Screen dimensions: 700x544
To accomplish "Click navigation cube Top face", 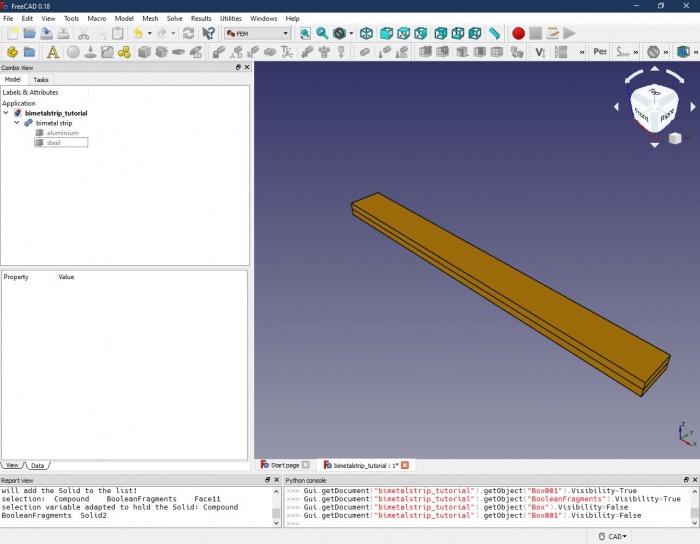I will 654,93.
